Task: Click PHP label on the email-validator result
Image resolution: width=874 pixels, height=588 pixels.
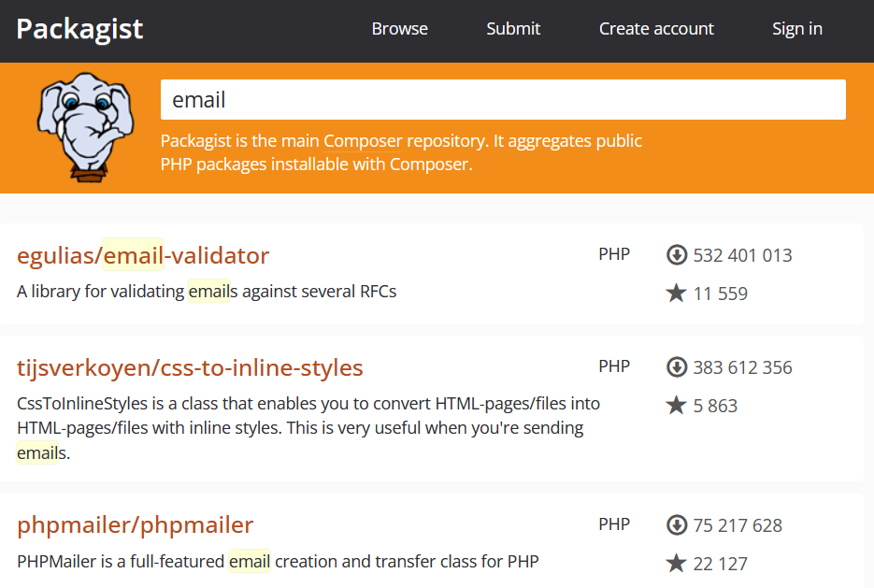Action: tap(614, 254)
